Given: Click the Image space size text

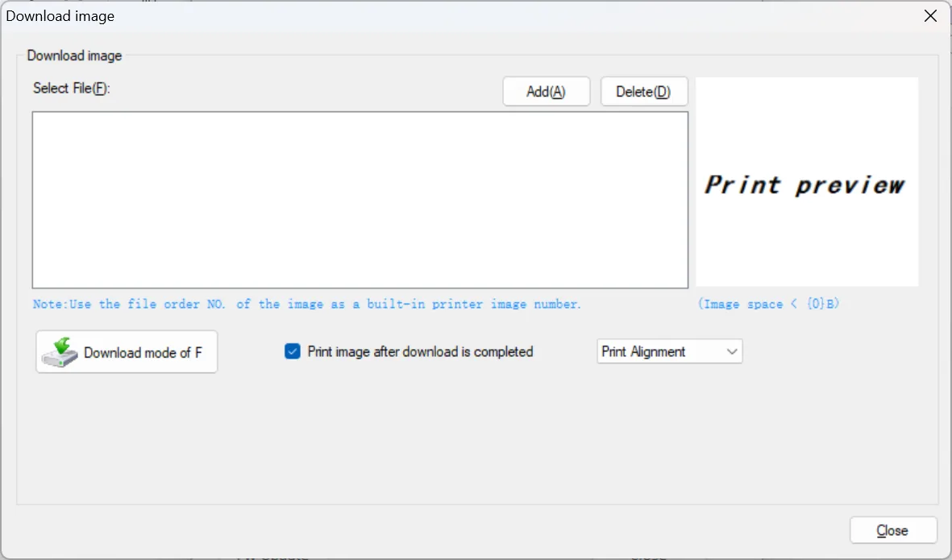Looking at the screenshot, I should (770, 304).
